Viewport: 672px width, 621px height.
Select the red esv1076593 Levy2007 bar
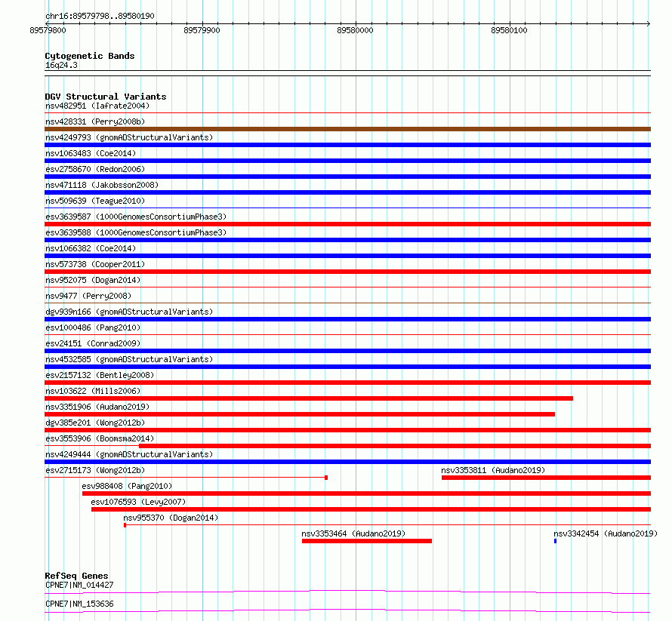[x=371, y=509]
